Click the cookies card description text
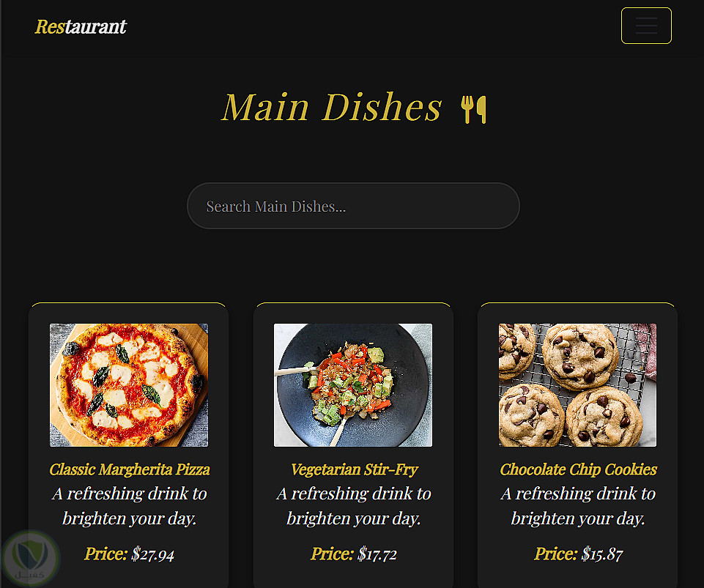The width and height of the screenshot is (704, 588). pos(578,506)
